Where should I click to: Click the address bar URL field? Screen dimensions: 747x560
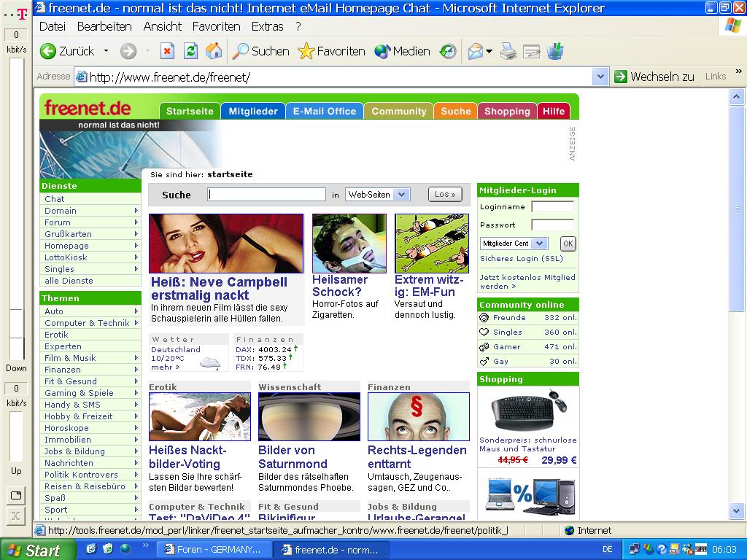pyautogui.click(x=333, y=77)
